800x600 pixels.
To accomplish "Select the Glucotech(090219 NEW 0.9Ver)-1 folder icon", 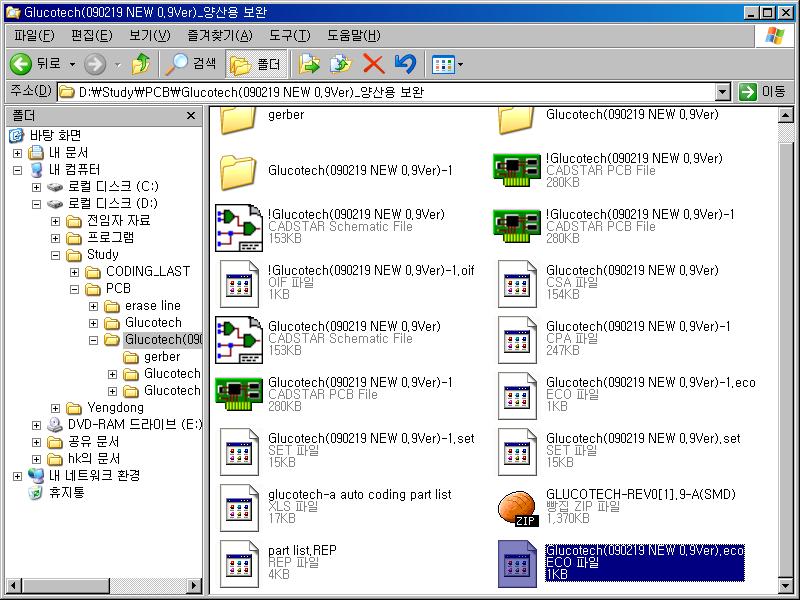I will [x=238, y=171].
